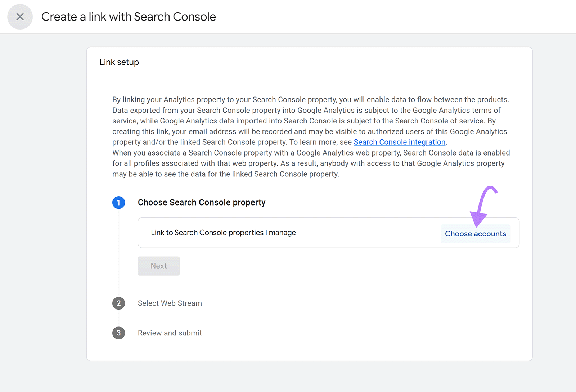
Task: Select the step 1 badge beside Choose Search Console property
Action: pyautogui.click(x=119, y=202)
